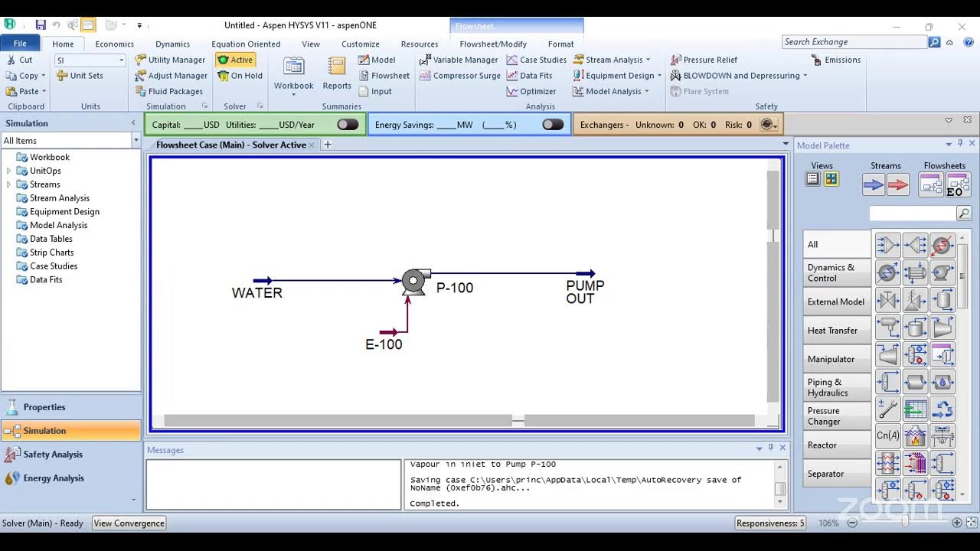The height and width of the screenshot is (551, 980).
Task: Click in the Search Exchange field
Action: 854,42
